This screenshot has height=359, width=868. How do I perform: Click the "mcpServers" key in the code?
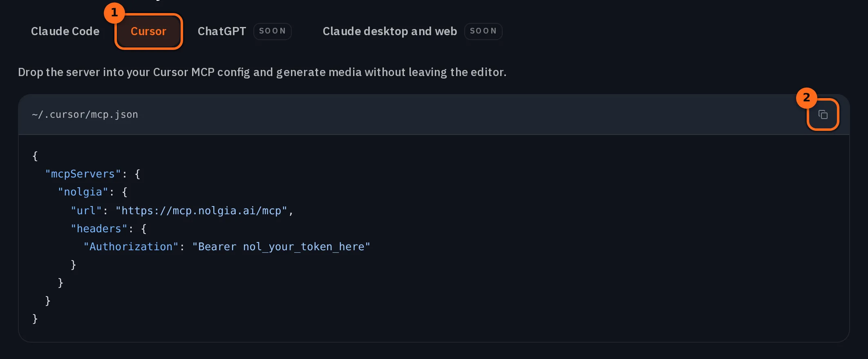83,174
